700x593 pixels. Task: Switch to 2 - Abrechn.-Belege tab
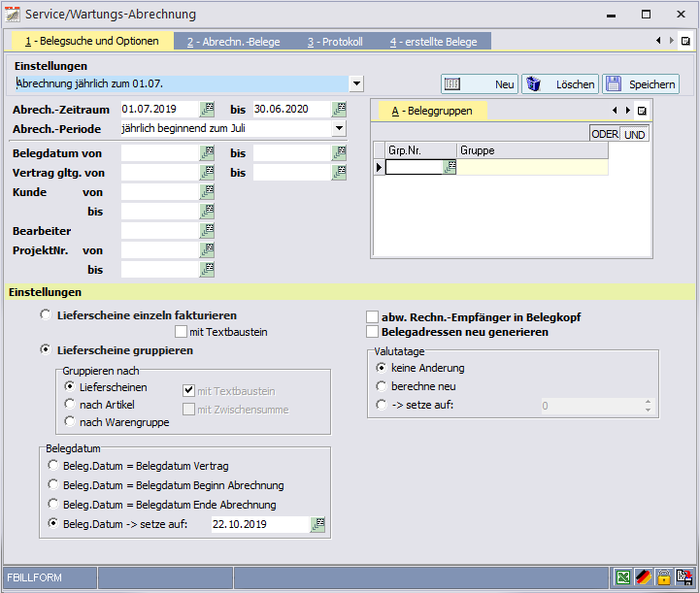[x=233, y=42]
